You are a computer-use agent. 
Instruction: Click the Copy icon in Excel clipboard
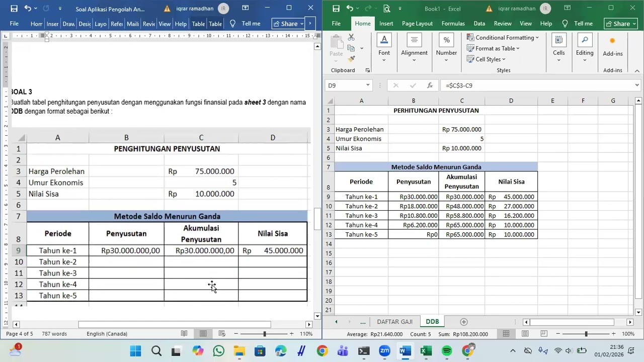point(351,48)
